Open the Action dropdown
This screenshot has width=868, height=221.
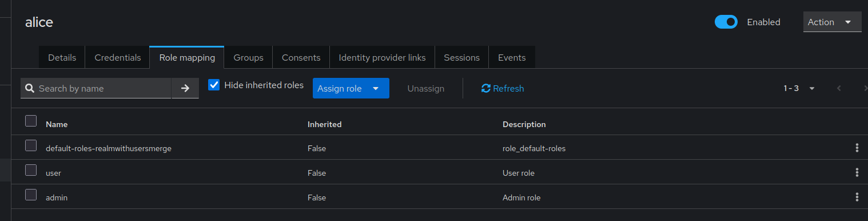pos(832,22)
